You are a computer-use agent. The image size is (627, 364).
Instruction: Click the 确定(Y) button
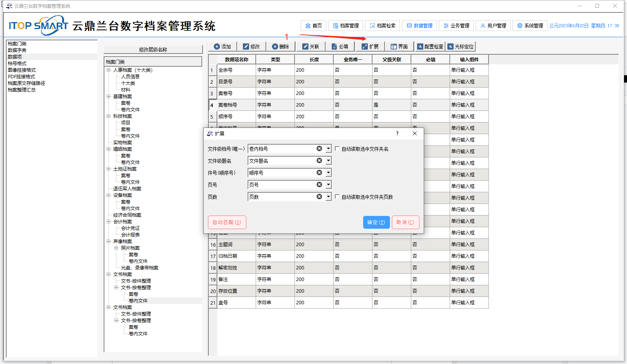(x=376, y=223)
